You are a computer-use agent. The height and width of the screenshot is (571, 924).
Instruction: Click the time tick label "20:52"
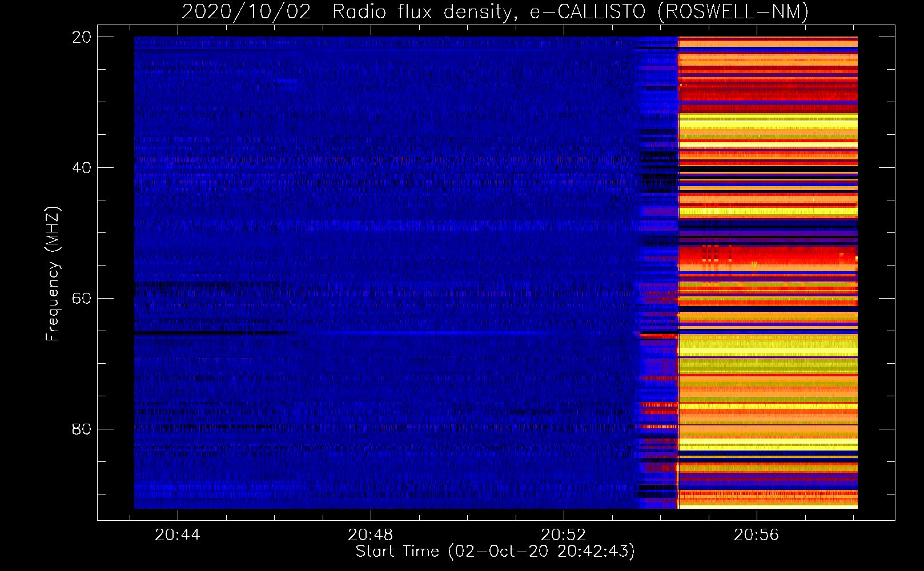pos(564,535)
